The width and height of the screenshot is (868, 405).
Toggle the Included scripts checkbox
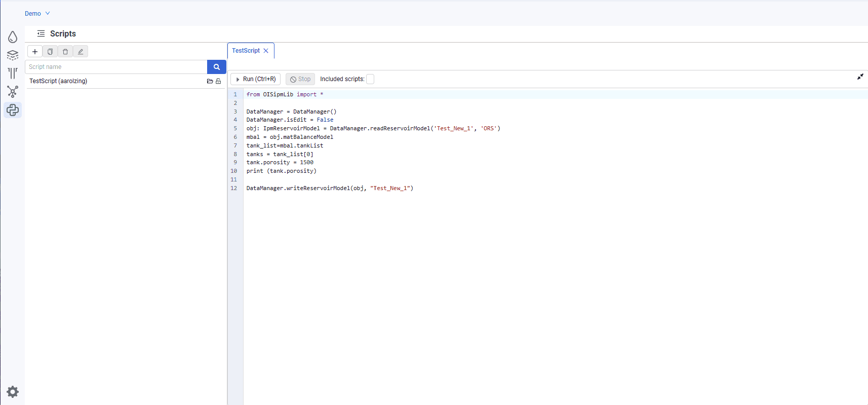[x=370, y=79]
